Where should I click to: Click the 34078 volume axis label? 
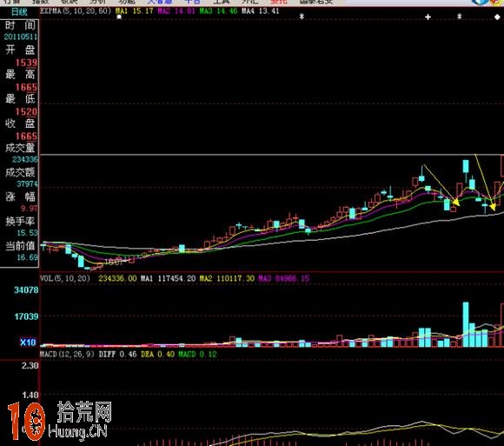pos(26,290)
